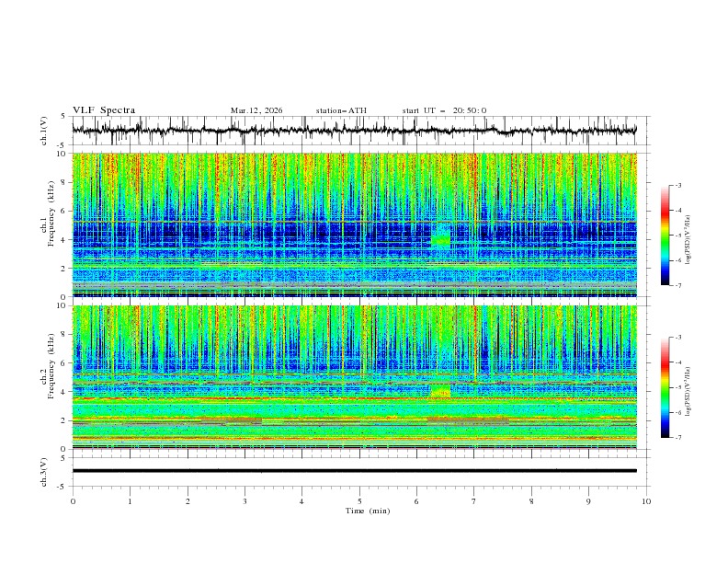Click the date 'Mar.12, 2026'
The image size is (728, 563).
pyautogui.click(x=256, y=110)
